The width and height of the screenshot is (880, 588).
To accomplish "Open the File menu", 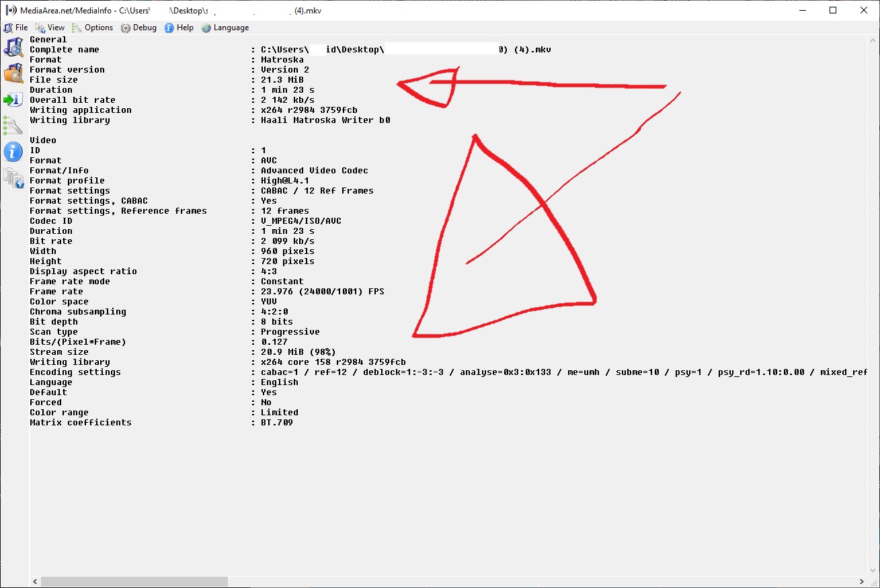I will (16, 28).
